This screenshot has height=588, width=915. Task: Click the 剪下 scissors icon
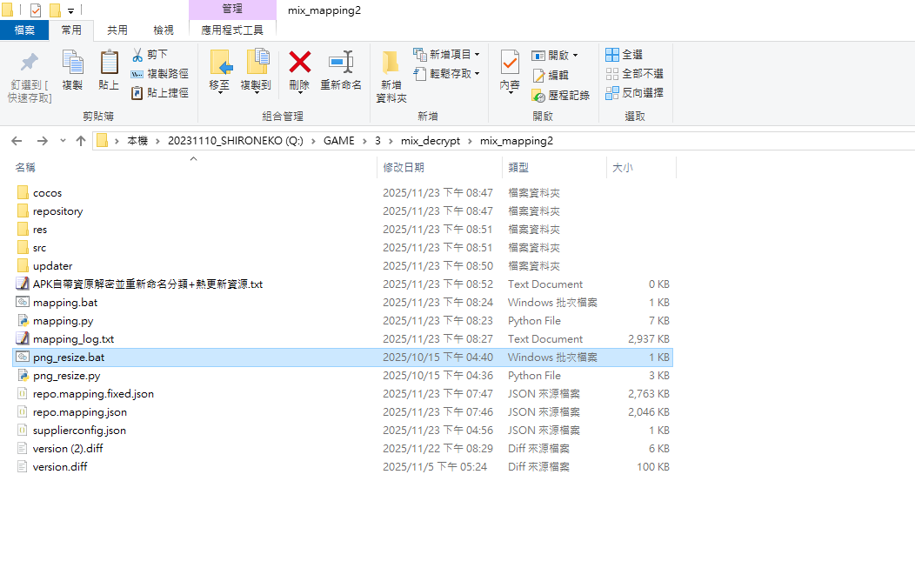[x=137, y=55]
